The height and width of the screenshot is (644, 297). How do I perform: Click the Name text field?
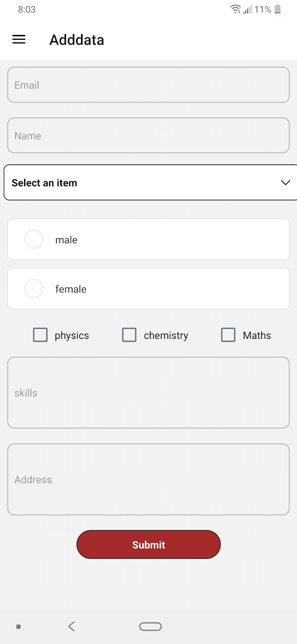click(x=148, y=136)
